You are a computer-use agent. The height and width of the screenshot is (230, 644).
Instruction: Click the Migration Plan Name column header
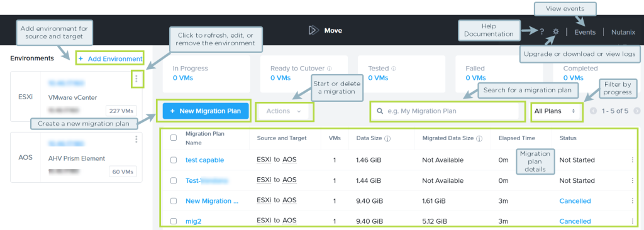tap(205, 138)
